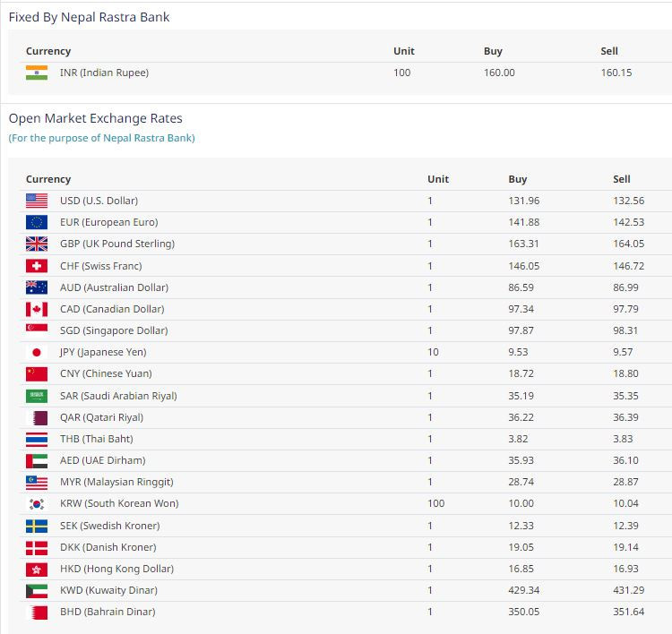Select 'MYR (Malaysian Ringgit)' currency name
This screenshot has height=634, width=672.
point(116,483)
